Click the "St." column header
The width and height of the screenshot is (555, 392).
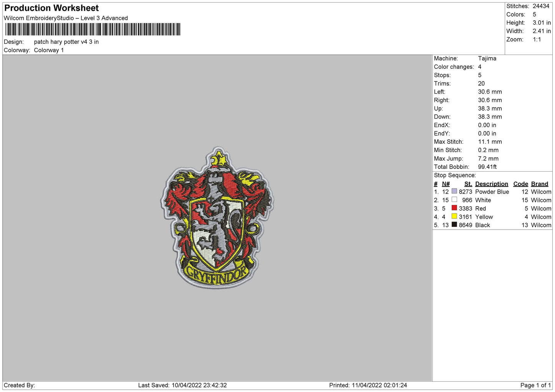click(468, 184)
